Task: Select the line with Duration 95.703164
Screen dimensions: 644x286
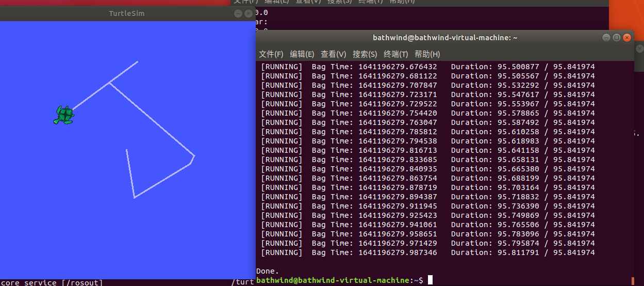Action: (x=427, y=187)
